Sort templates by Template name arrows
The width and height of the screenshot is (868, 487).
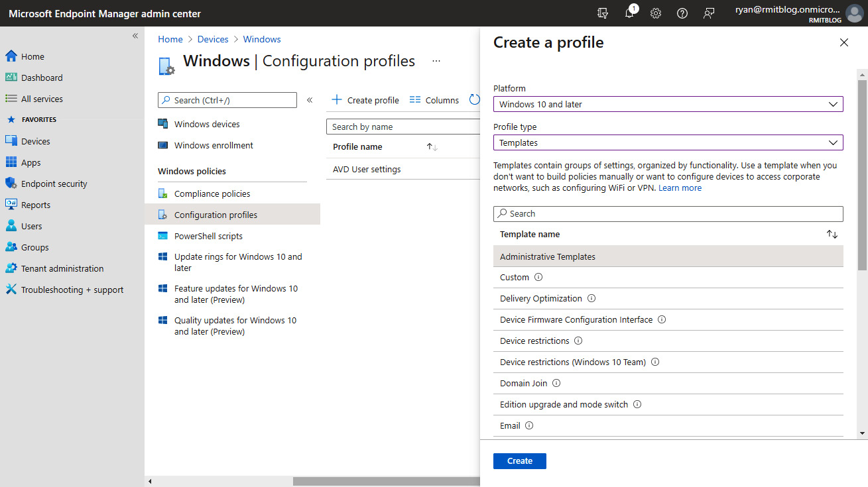click(x=832, y=235)
